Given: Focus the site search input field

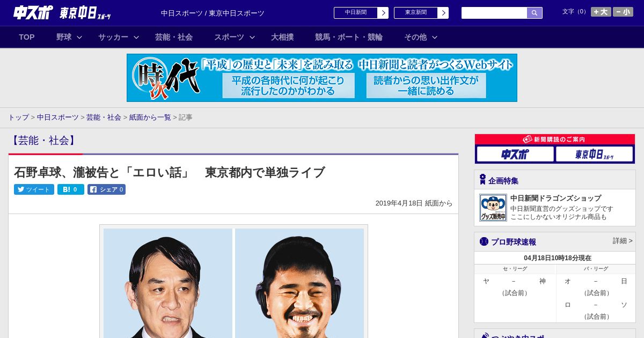Looking at the screenshot, I should coord(494,13).
